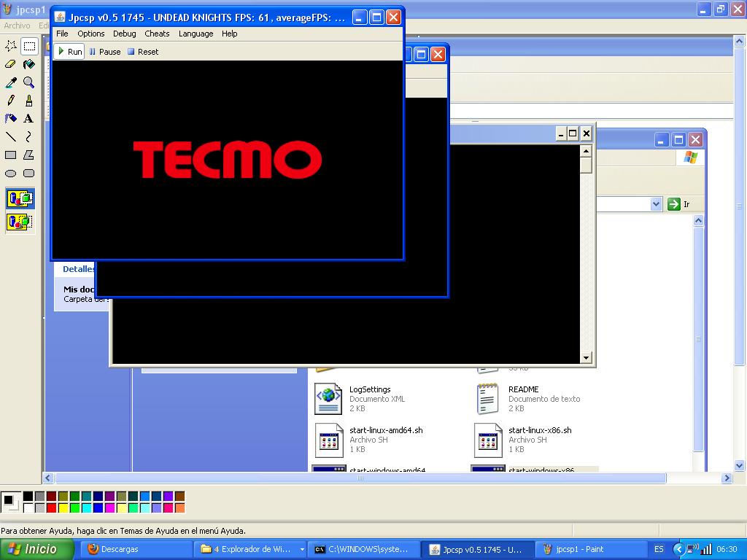747x560 pixels.
Task: Open the Cheats menu in Jpcsp
Action: click(157, 34)
